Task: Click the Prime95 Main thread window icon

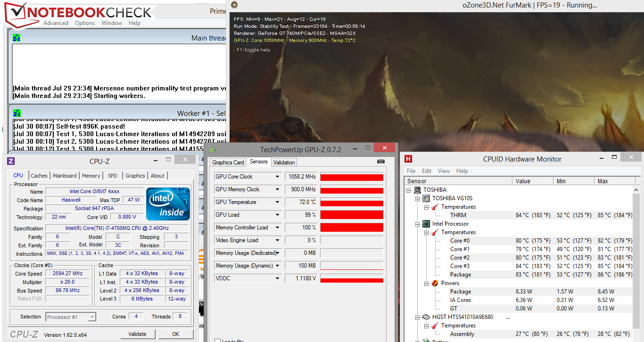Action: (x=17, y=38)
